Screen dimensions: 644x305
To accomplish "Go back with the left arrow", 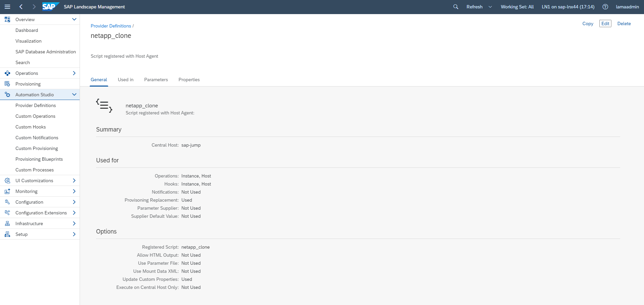I will click(x=21, y=7).
